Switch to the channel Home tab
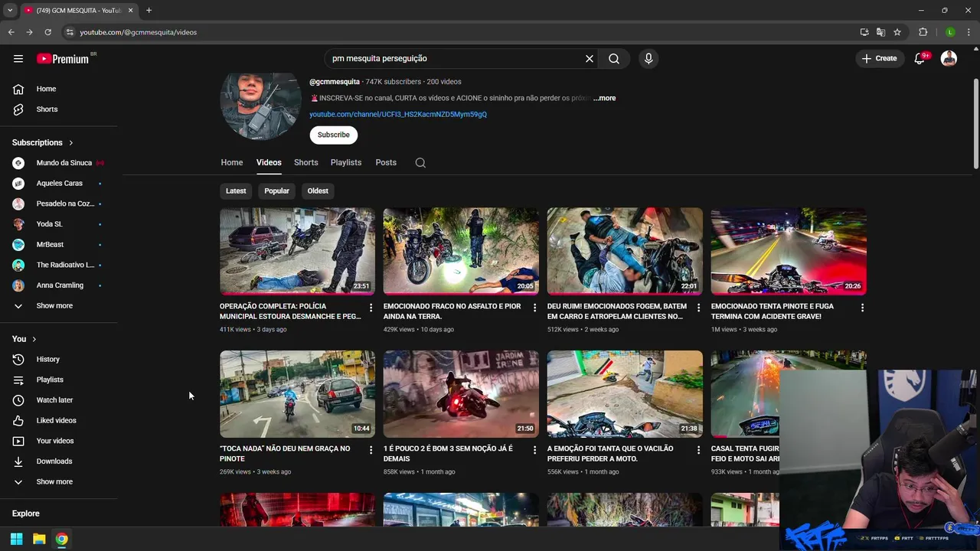This screenshot has width=980, height=551. pos(232,162)
